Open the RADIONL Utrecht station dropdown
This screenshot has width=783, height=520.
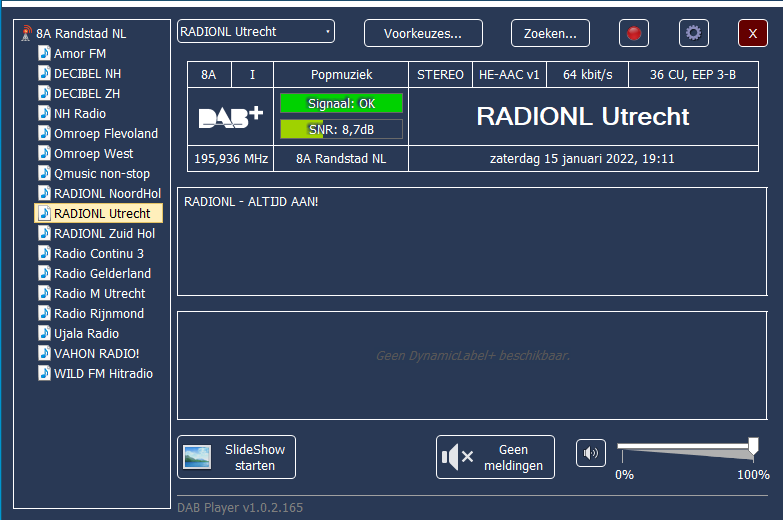(x=256, y=31)
